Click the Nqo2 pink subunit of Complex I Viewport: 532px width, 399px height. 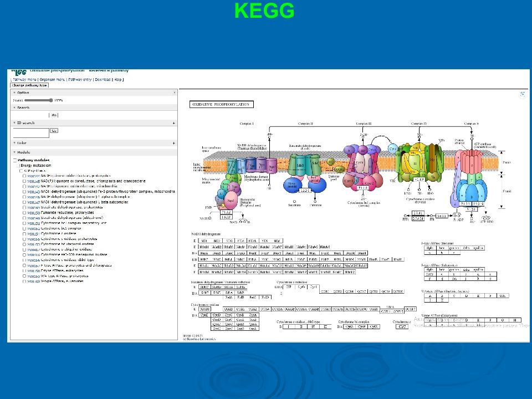(231, 201)
